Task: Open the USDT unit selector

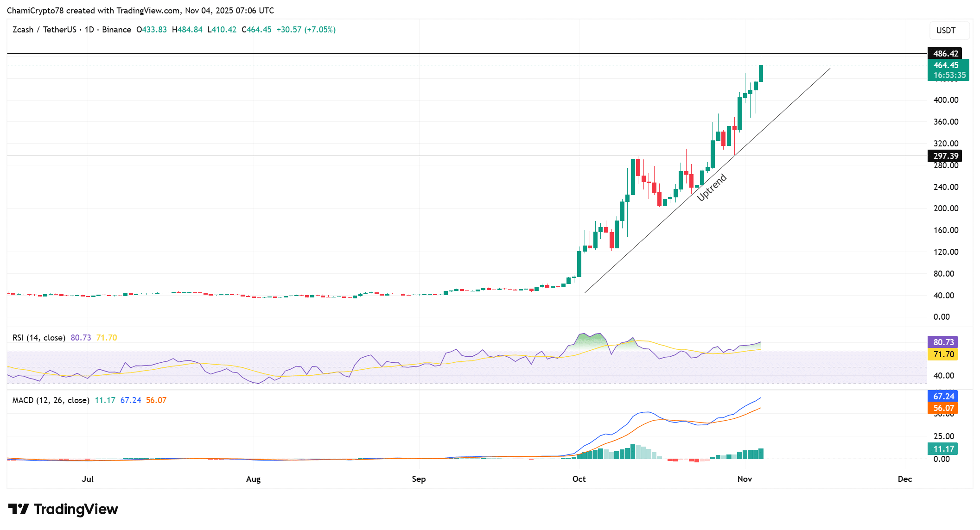Action: 949,31
